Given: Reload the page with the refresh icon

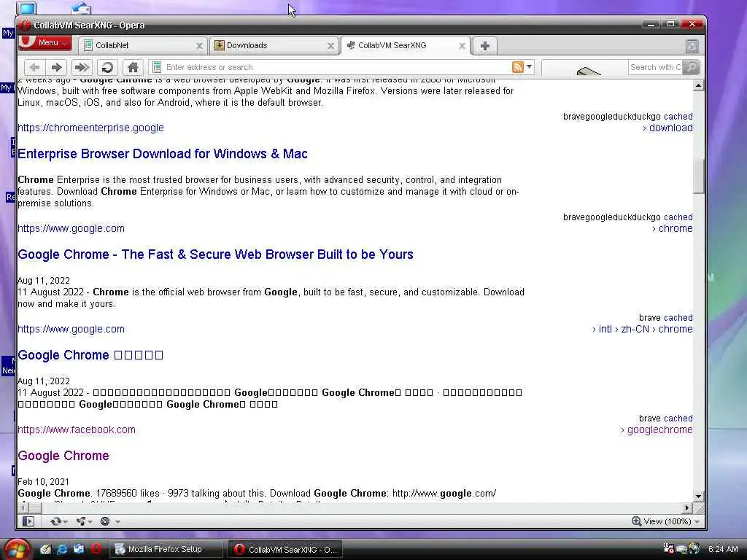Looking at the screenshot, I should [x=107, y=67].
